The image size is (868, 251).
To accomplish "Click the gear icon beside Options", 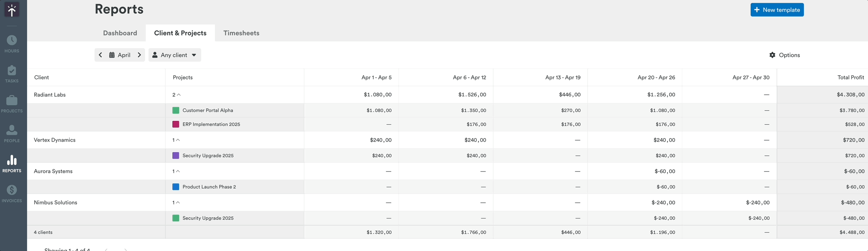I will pyautogui.click(x=772, y=55).
